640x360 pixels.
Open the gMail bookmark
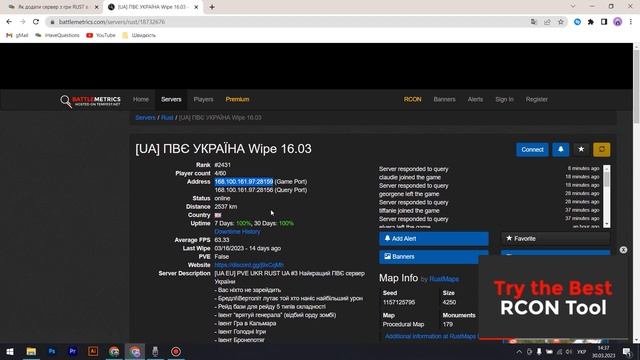click(x=17, y=36)
